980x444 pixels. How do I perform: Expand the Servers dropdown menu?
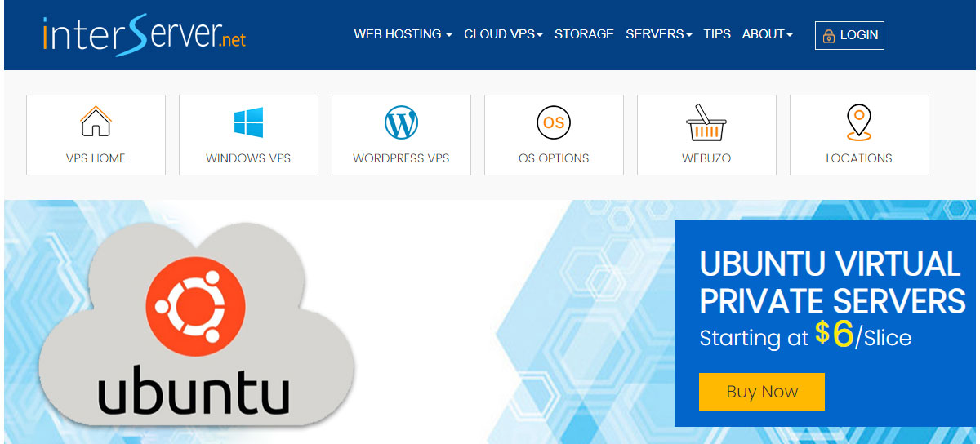click(x=659, y=34)
